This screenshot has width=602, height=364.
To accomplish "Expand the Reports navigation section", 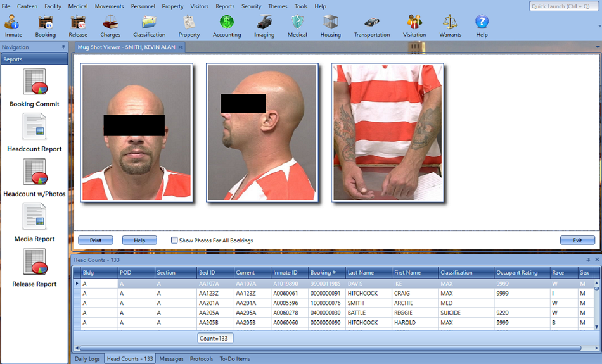I will click(x=34, y=60).
